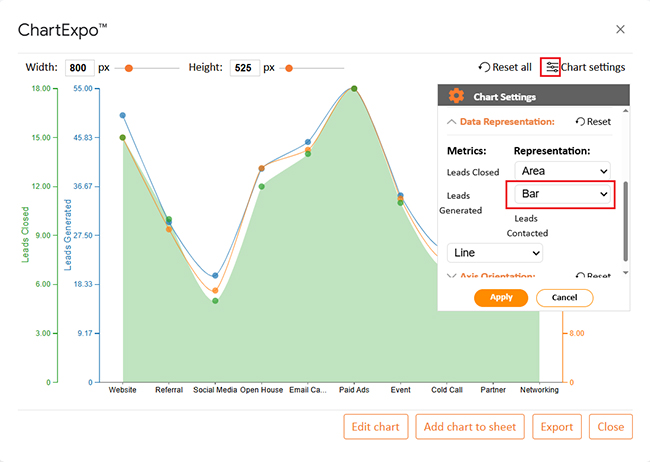Close the ChartExpo dialog with the X

(620, 30)
